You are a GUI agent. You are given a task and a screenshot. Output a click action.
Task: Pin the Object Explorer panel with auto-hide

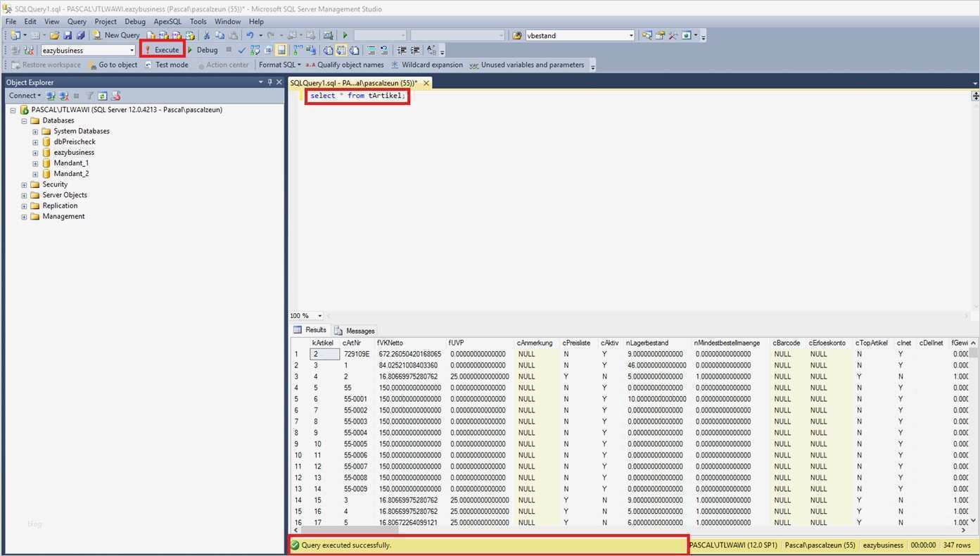(269, 82)
